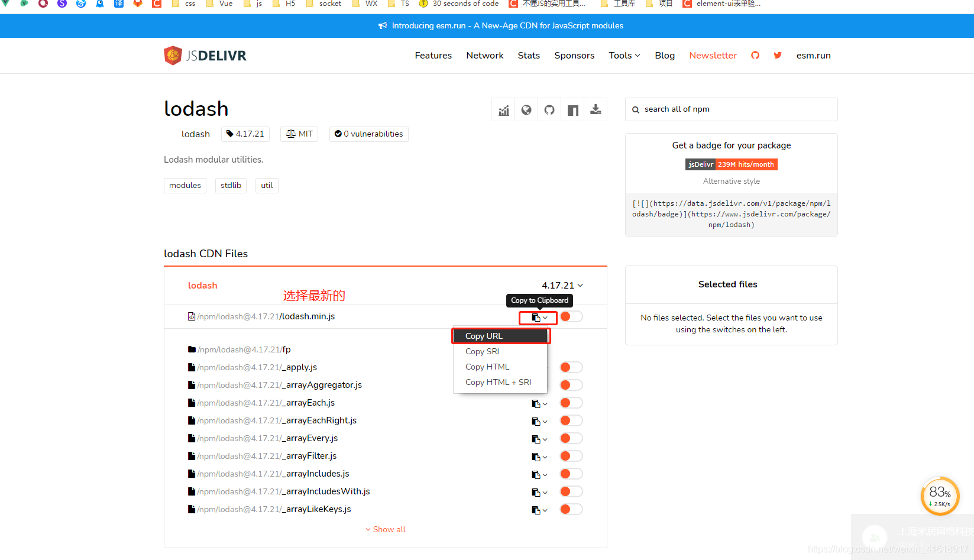This screenshot has height=560, width=974.
Task: Toggle selection switch for _arrayFilter.js
Action: (571, 456)
